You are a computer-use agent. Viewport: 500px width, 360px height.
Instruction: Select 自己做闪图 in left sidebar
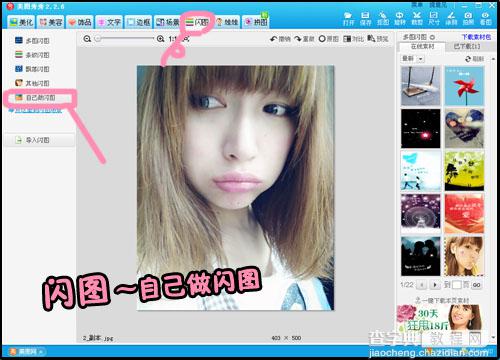40,98
